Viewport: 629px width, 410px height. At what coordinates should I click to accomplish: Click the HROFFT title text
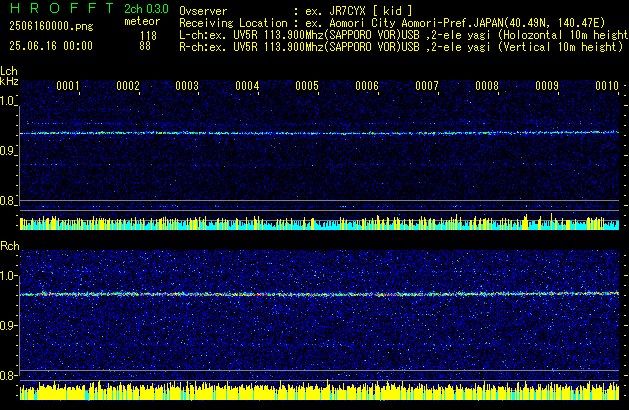(x=62, y=8)
